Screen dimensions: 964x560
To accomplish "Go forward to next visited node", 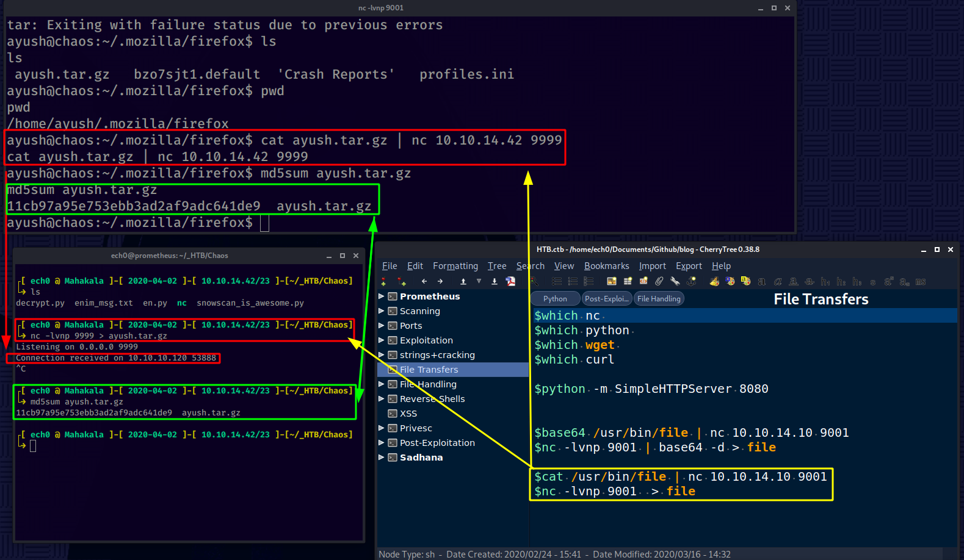I will tap(440, 281).
